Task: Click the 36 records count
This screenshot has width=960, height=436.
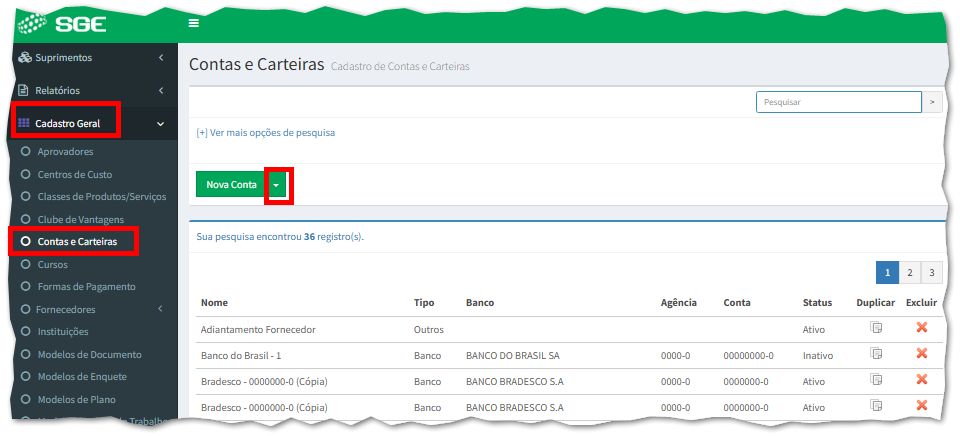Action: (309, 236)
